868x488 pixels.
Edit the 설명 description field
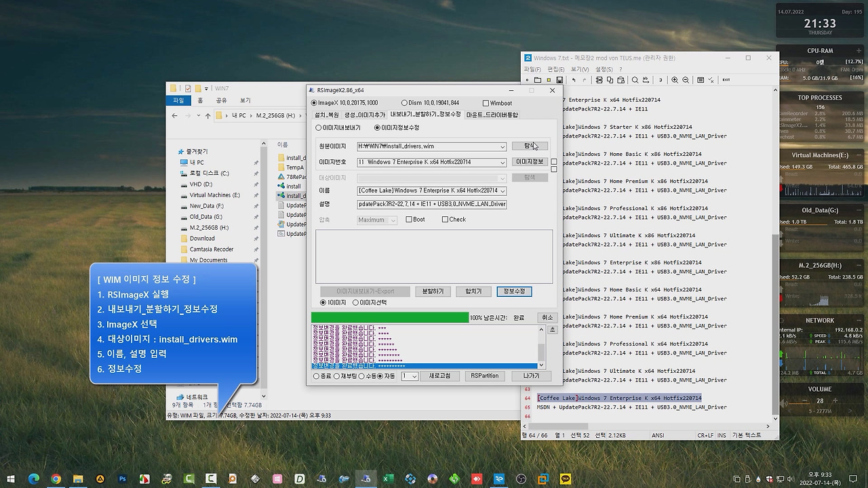432,204
